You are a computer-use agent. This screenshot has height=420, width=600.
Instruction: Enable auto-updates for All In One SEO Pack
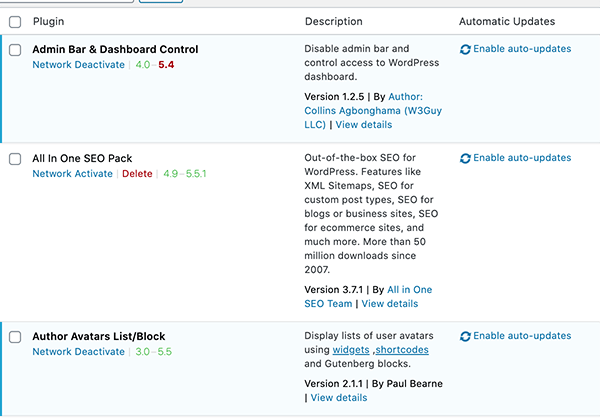pyautogui.click(x=522, y=158)
